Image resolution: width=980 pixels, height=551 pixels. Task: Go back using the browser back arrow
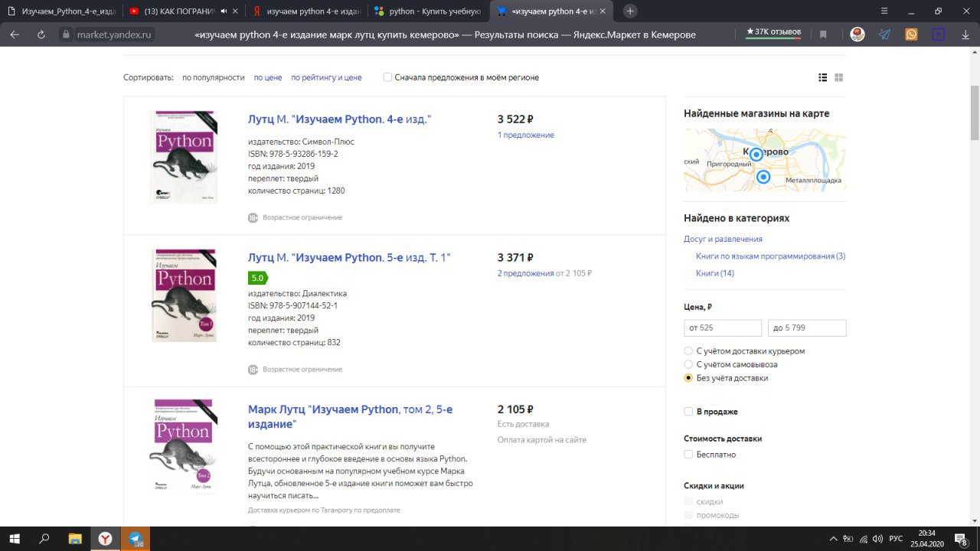pos(15,34)
